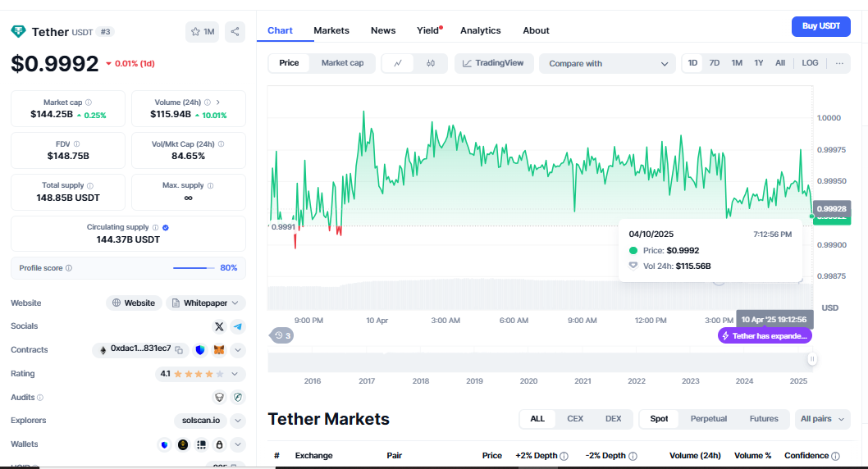The height and width of the screenshot is (469, 868).
Task: Open TradingView chart button
Action: 493,63
